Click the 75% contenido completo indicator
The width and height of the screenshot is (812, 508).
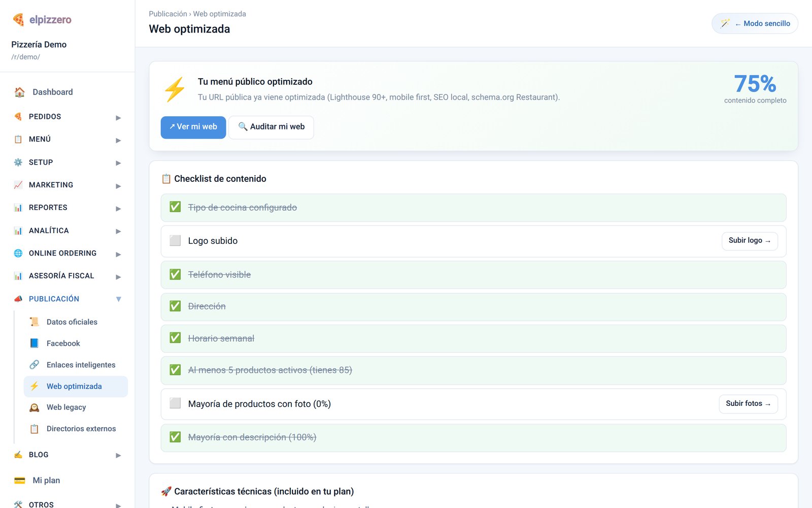tap(755, 89)
